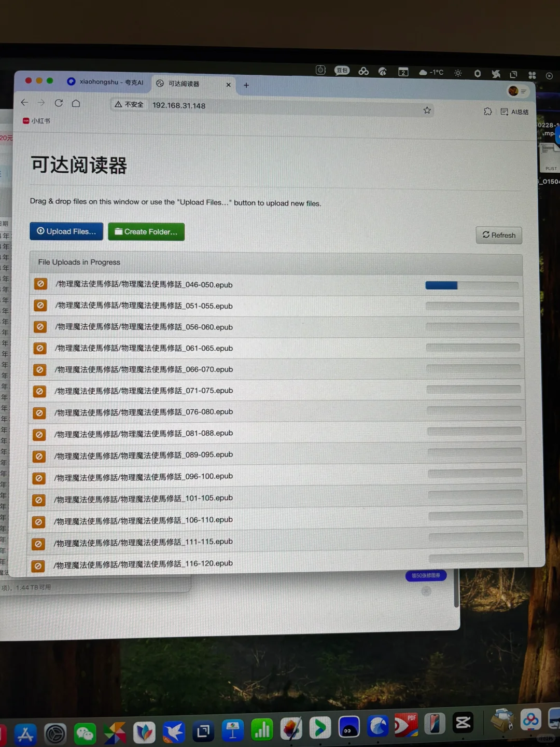Open System Settings from the Dock
The height and width of the screenshot is (747, 560).
coord(55,734)
